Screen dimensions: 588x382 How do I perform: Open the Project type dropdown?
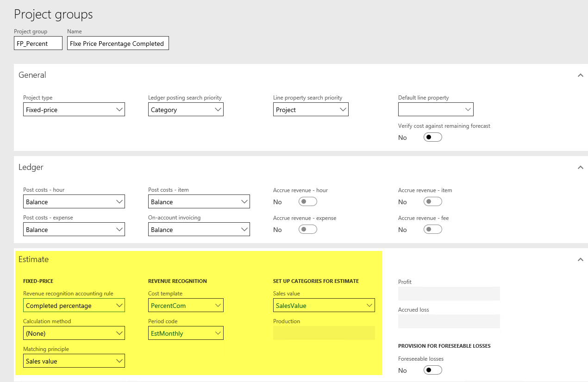click(74, 110)
